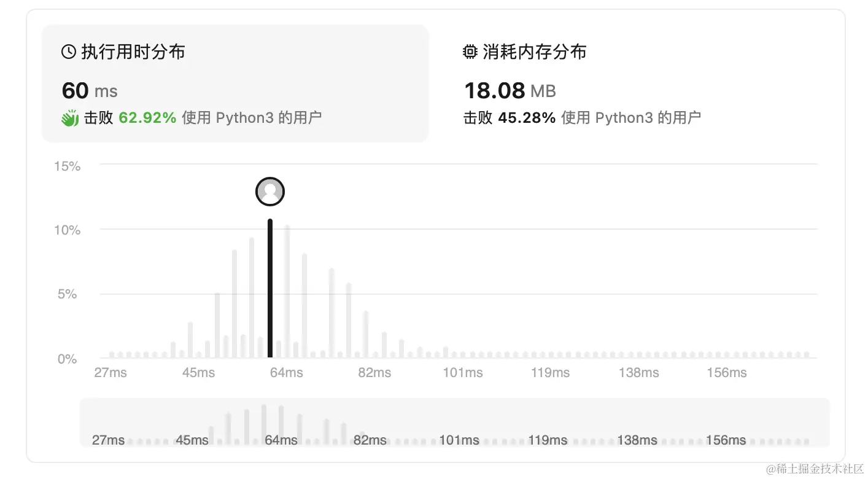Viewport: 868px width, 479px height.
Task: Click the 62.92% green percentage text
Action: [147, 118]
